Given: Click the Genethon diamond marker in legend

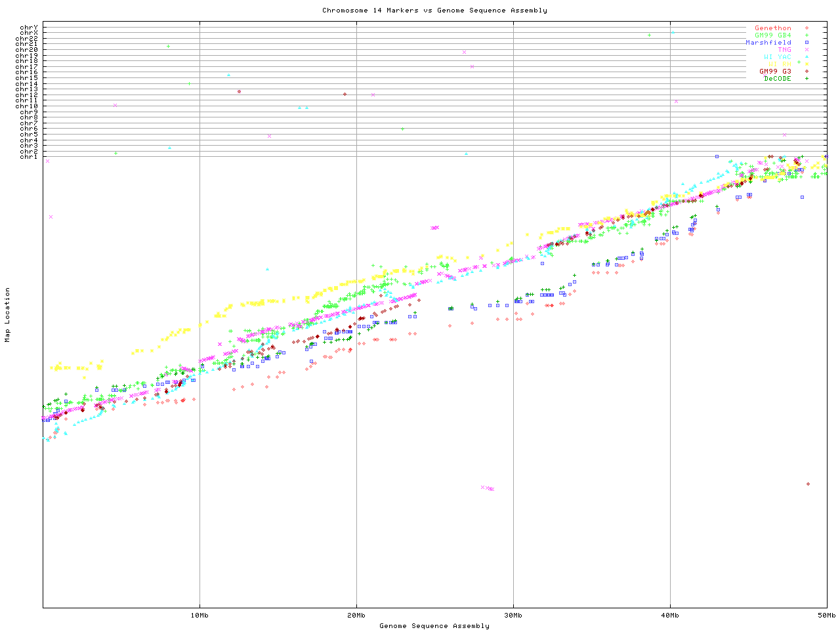Looking at the screenshot, I should pyautogui.click(x=807, y=28).
